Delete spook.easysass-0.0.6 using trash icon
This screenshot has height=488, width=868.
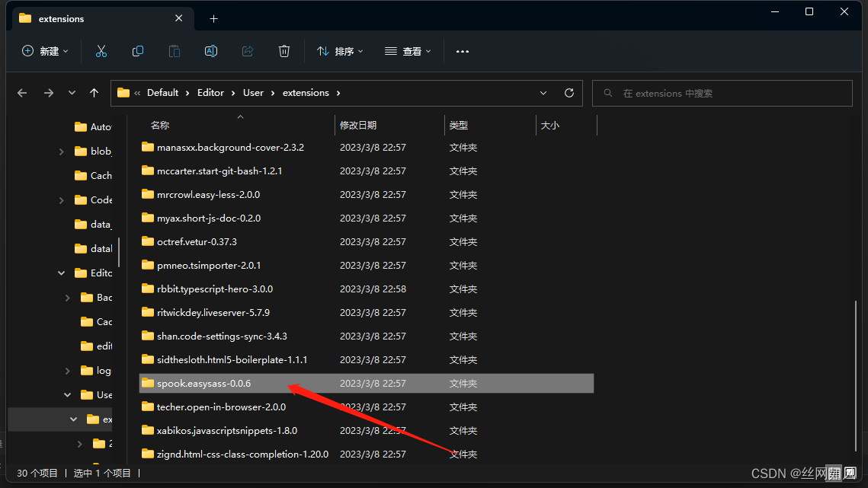click(x=284, y=51)
